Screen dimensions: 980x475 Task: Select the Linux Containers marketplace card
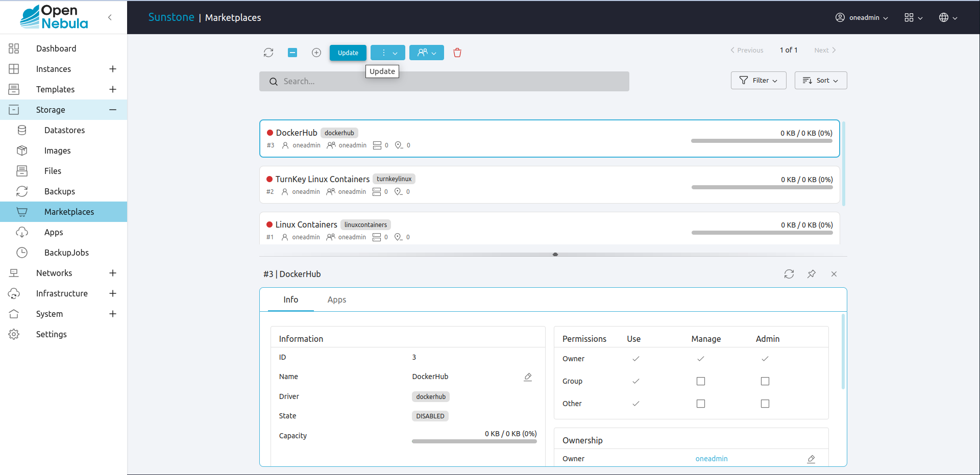click(550, 229)
